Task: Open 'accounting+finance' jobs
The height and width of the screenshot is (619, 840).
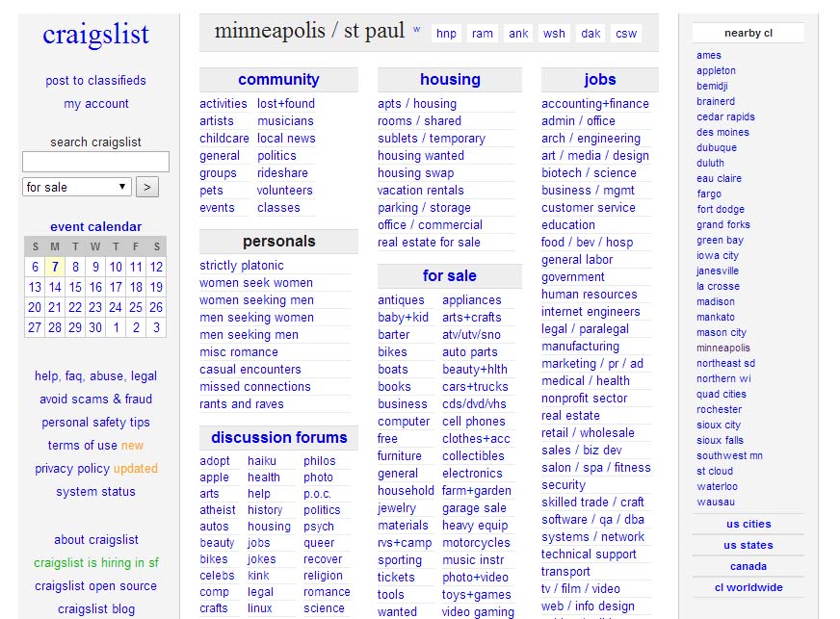Action: (x=595, y=103)
